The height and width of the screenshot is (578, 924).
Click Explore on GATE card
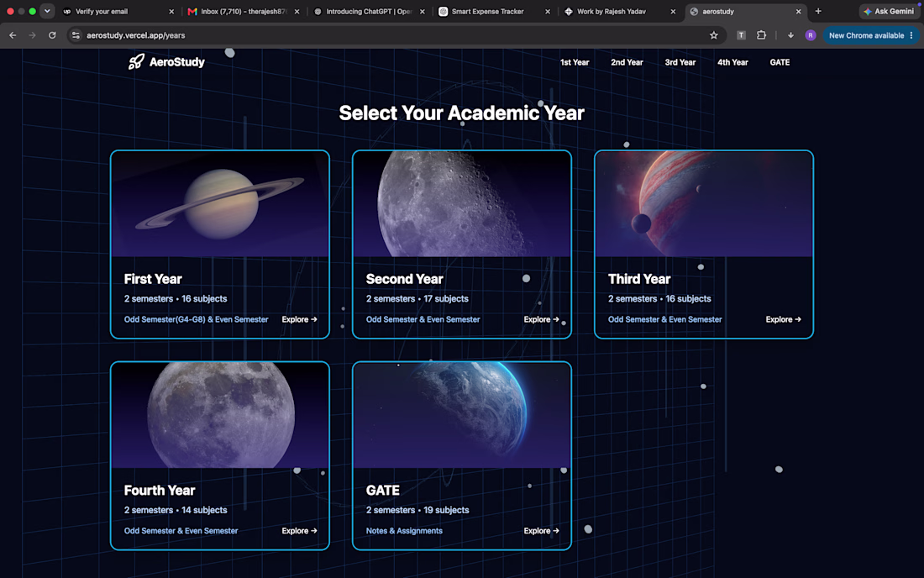(541, 531)
